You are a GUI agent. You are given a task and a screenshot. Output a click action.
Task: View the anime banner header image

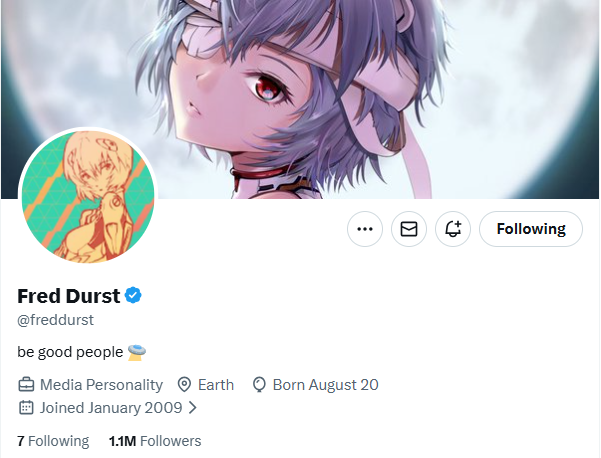point(300,99)
